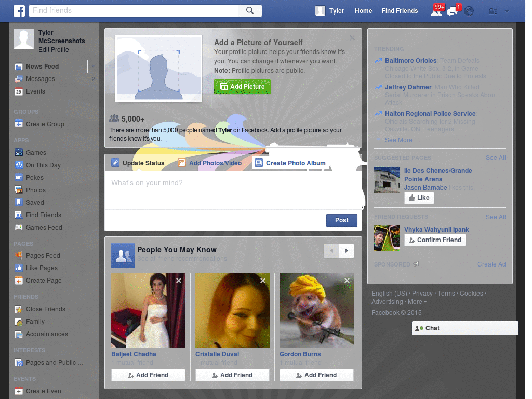Expand trending See More link
Image resolution: width=532 pixels, height=399 pixels.
pos(398,140)
